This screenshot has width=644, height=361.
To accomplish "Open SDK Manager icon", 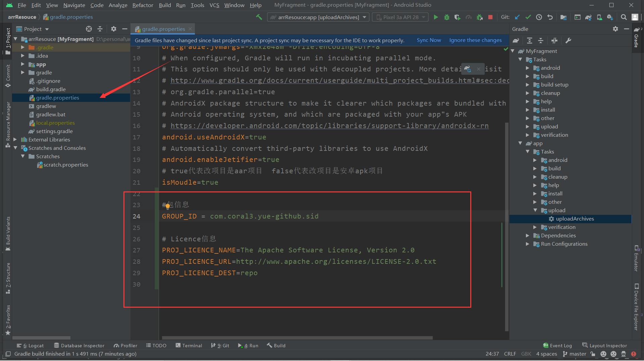I will pyautogui.click(x=610, y=17).
